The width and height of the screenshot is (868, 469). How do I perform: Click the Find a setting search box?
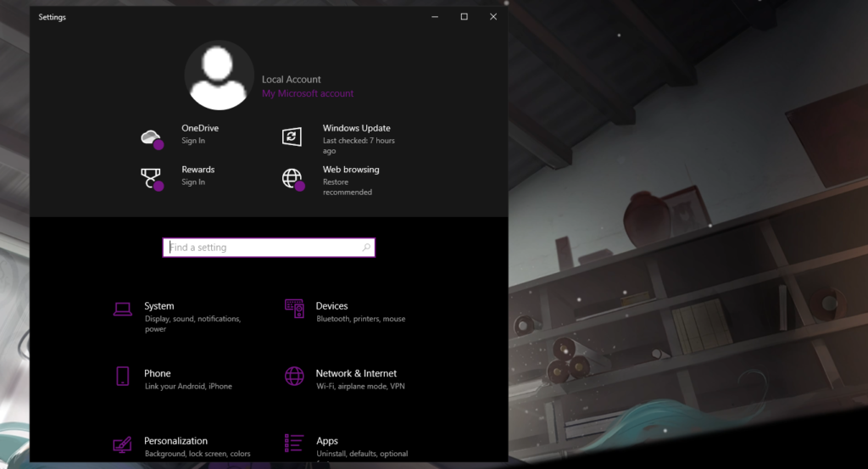(x=269, y=248)
